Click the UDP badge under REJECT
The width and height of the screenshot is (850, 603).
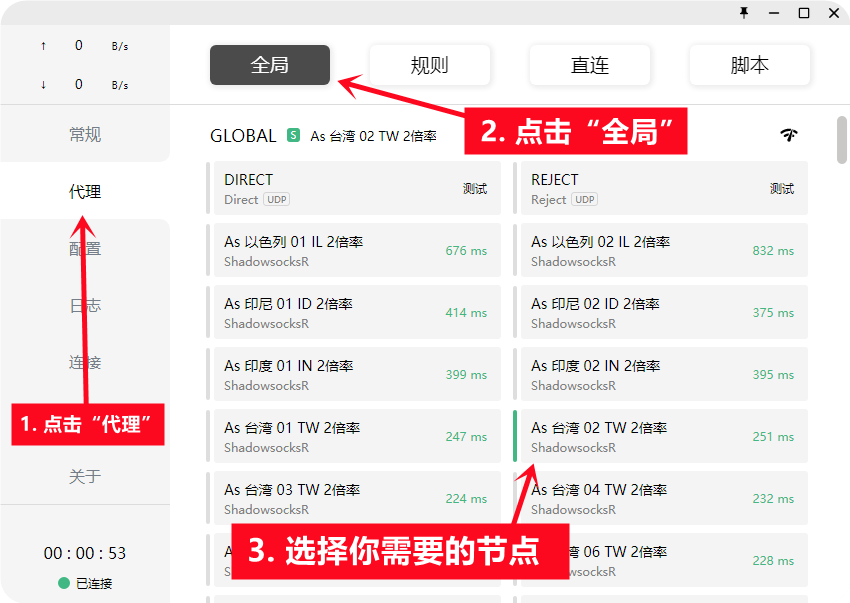tap(585, 200)
